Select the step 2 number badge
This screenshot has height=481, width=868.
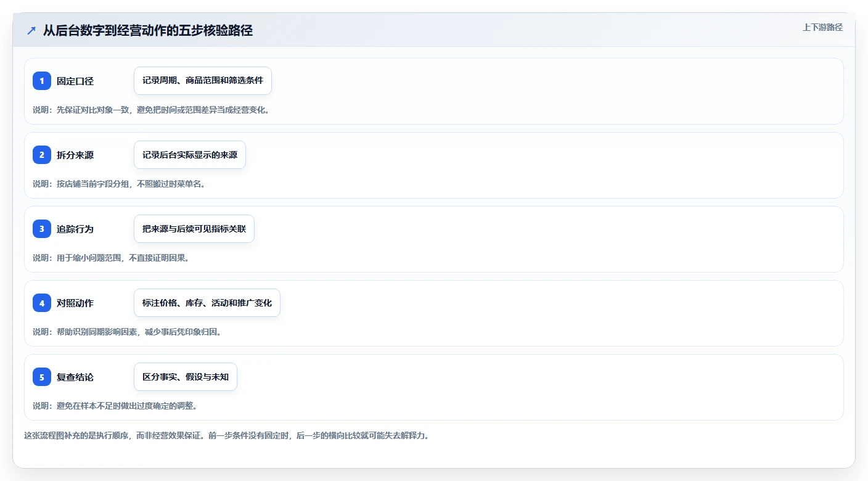42,155
